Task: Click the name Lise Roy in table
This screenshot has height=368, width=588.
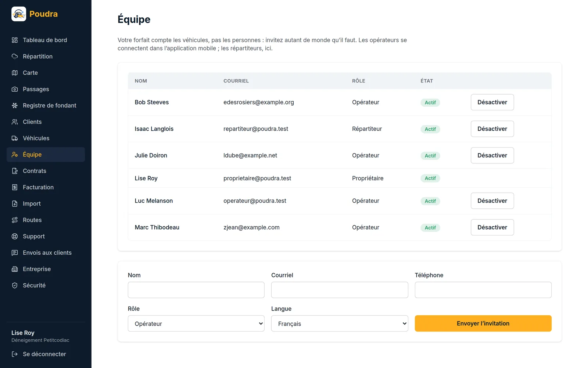Action: click(x=146, y=178)
